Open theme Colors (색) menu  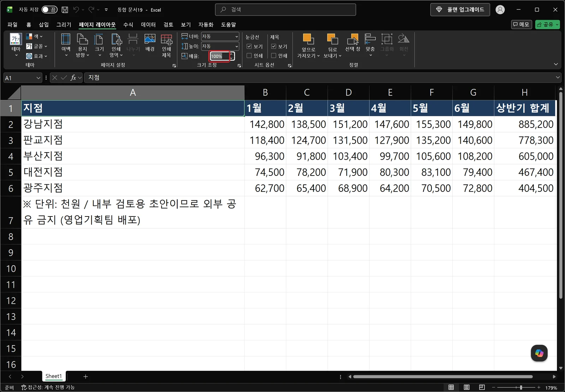pos(34,36)
